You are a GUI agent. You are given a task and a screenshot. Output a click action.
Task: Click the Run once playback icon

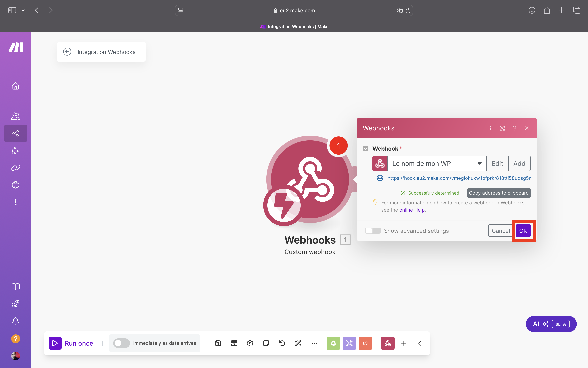(x=55, y=343)
